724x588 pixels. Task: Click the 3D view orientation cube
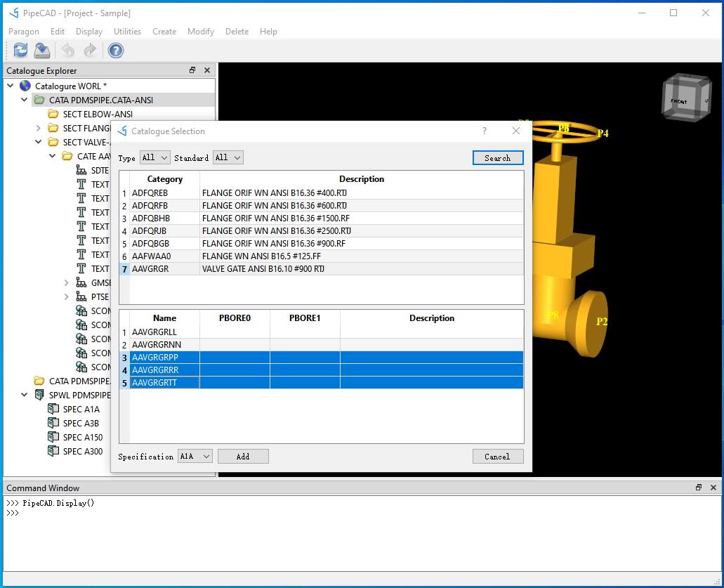pyautogui.click(x=687, y=98)
